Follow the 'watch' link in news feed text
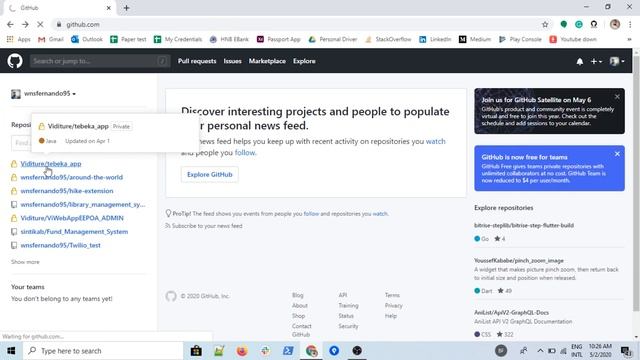The image size is (640, 360). 436,141
